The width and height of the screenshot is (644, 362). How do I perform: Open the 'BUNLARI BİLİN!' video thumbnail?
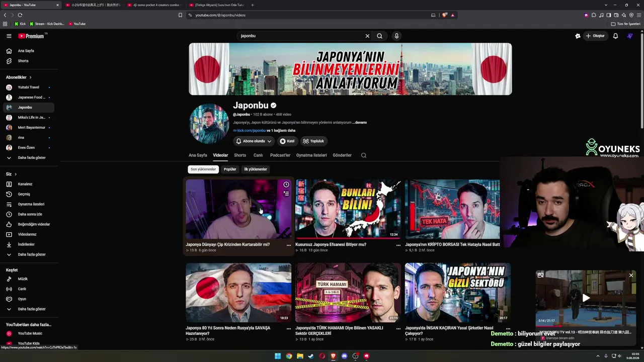tap(348, 209)
